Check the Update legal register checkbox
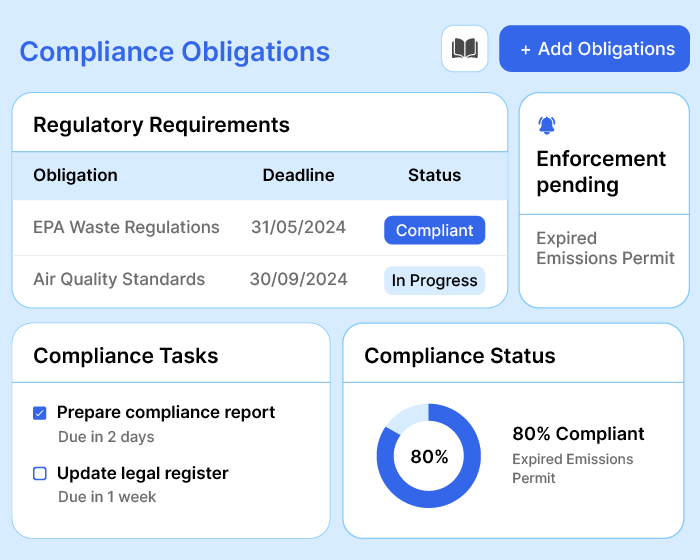 coord(40,473)
